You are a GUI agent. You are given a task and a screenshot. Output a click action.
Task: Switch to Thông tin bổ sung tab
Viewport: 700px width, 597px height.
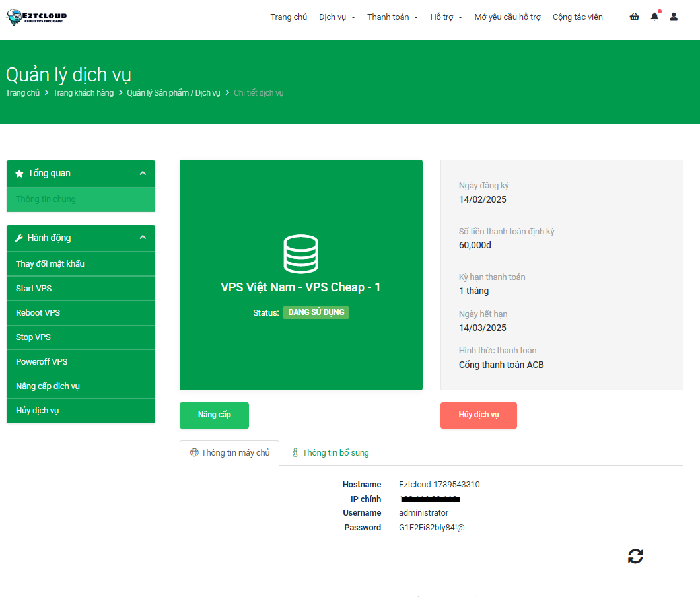click(330, 453)
